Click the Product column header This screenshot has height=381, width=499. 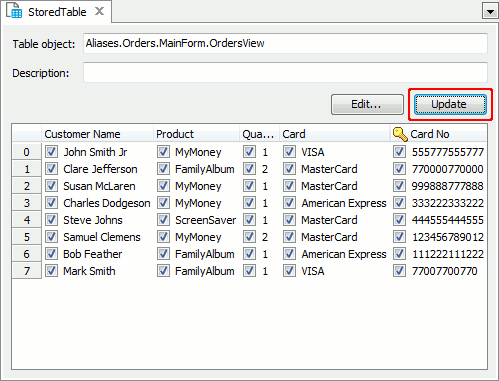pos(196,134)
